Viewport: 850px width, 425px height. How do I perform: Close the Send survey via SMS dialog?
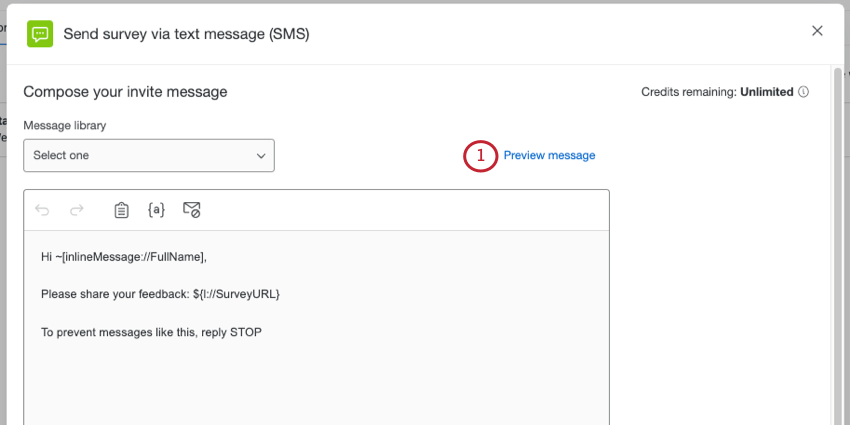817,31
